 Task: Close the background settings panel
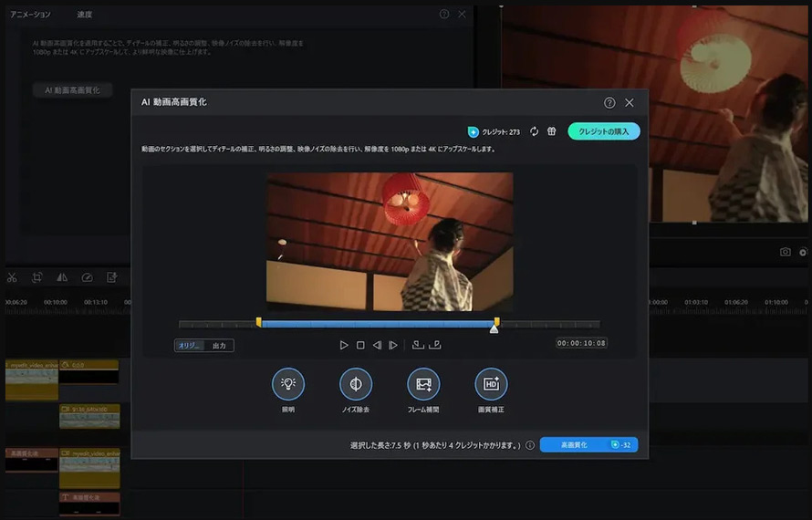tap(462, 14)
